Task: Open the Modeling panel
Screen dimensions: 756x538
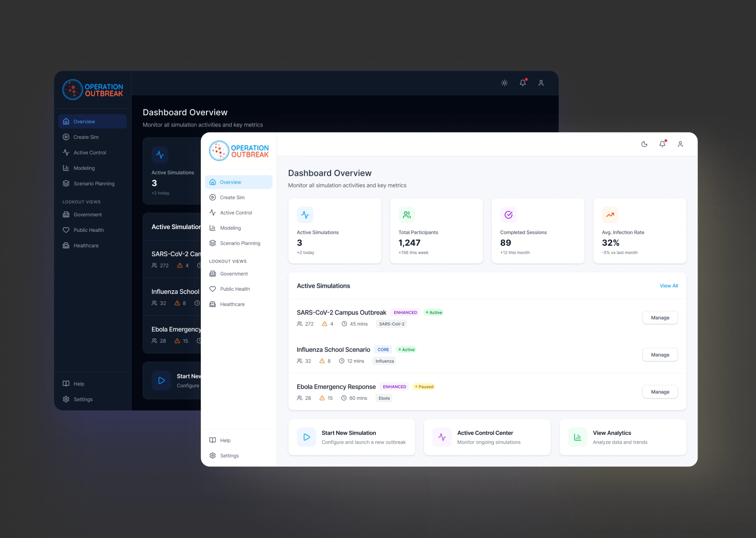Action: click(230, 228)
